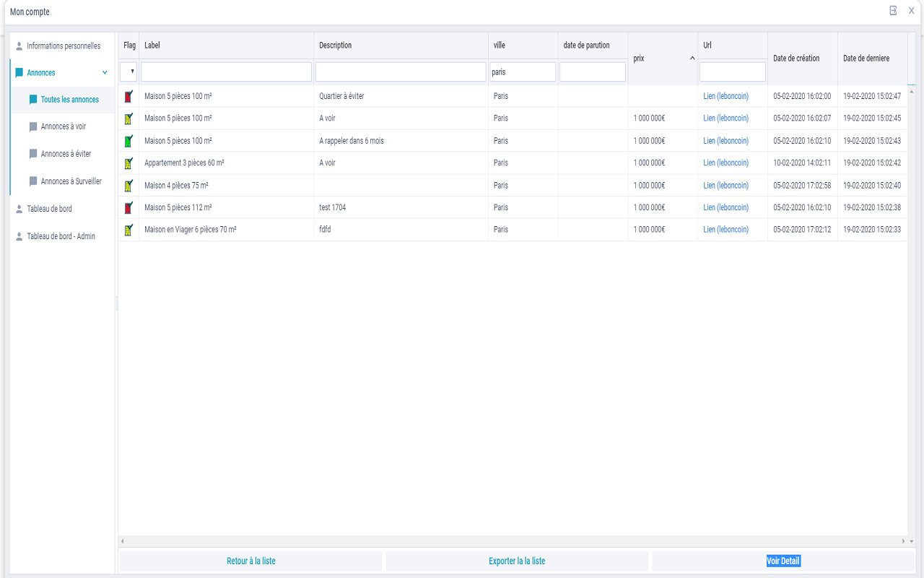Focus the Description filter input

tap(401, 72)
